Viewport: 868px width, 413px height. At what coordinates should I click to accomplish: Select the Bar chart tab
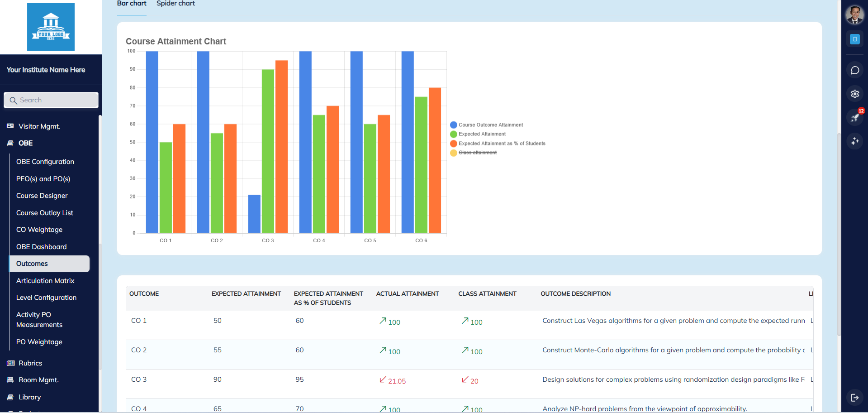point(132,4)
